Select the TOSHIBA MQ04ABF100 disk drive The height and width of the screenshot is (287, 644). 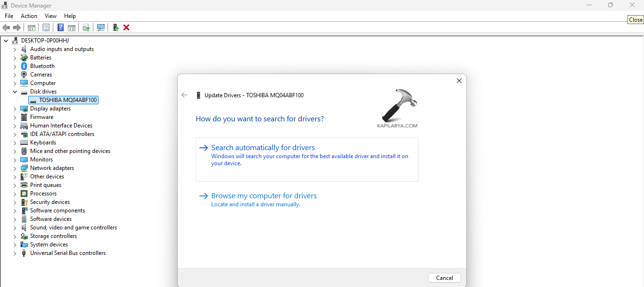67,100
